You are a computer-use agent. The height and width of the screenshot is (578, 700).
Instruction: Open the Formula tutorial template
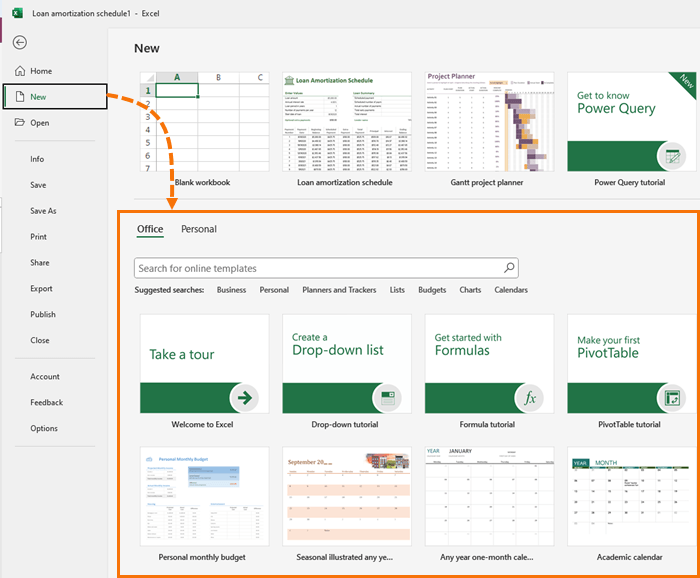[x=489, y=364]
